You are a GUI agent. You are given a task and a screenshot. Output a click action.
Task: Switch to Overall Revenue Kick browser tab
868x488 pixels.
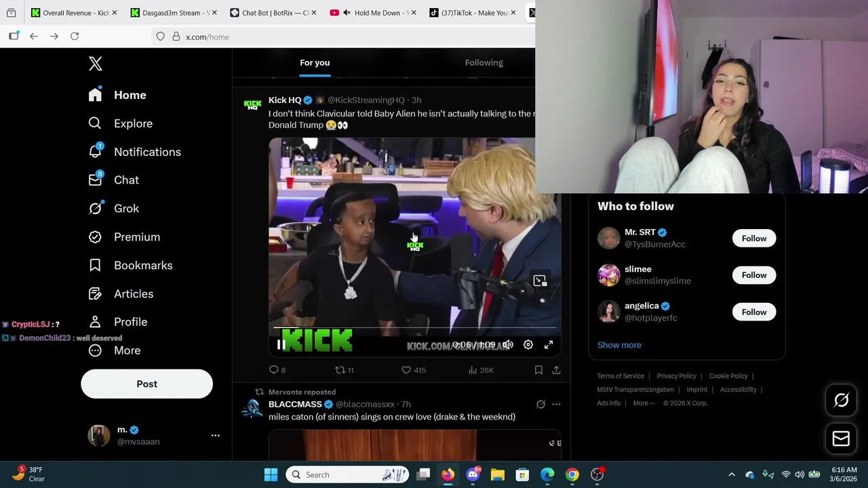click(x=74, y=13)
